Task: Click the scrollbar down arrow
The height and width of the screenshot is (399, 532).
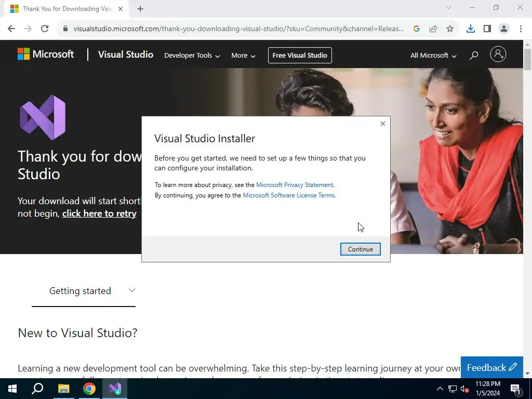Action: (x=527, y=374)
